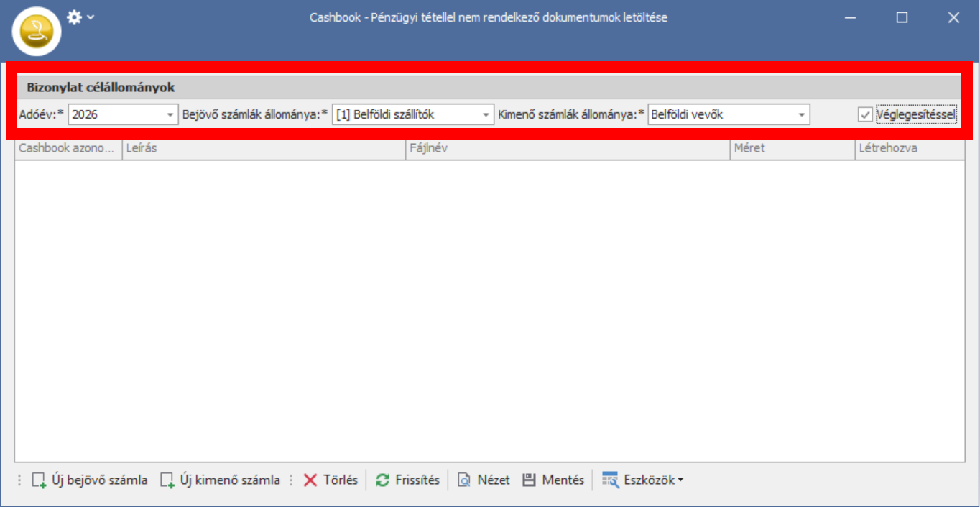Maximize the Cashbook window

click(x=902, y=17)
